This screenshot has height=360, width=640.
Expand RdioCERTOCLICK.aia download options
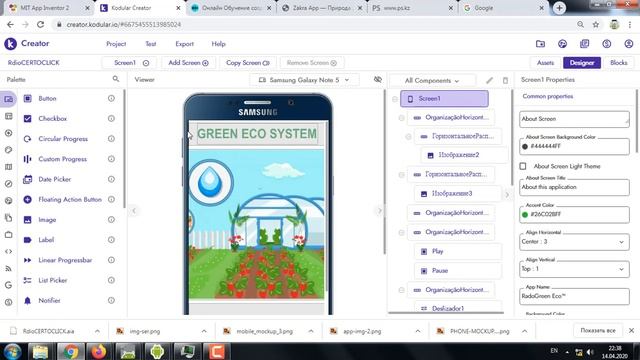coord(97,331)
